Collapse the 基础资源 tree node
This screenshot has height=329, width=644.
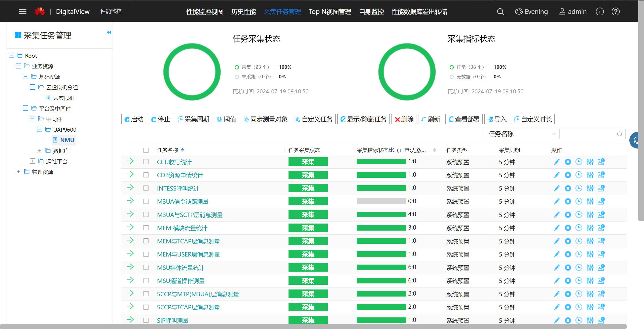pyautogui.click(x=25, y=76)
